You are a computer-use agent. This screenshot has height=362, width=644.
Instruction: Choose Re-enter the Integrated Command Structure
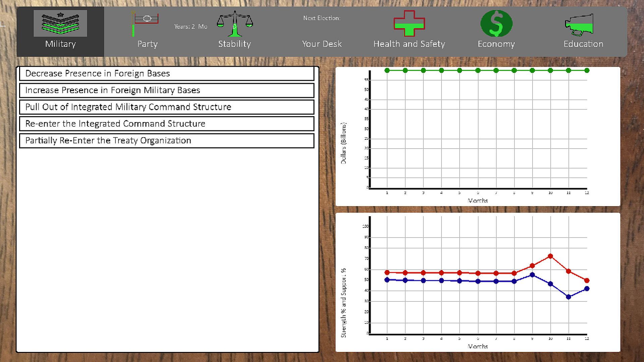[167, 124]
